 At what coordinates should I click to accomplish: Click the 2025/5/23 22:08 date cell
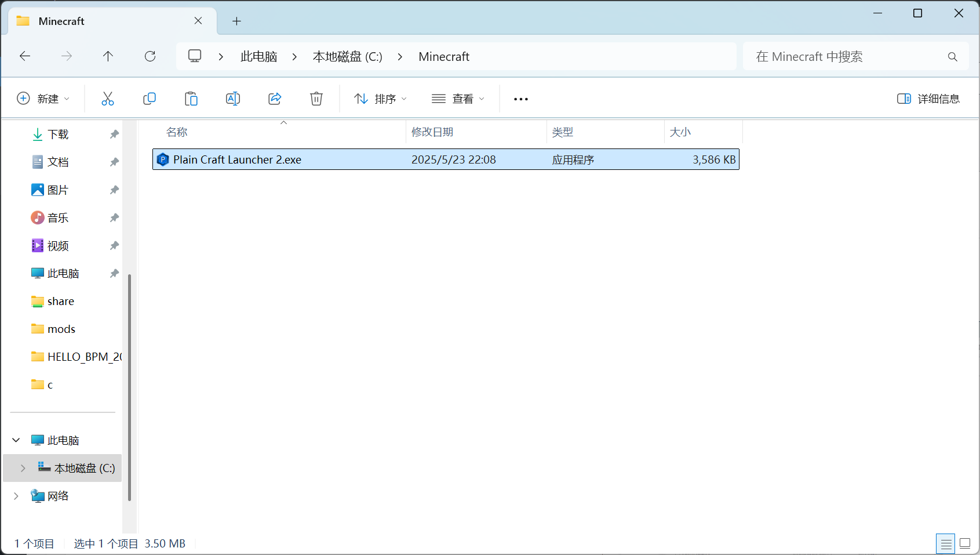(x=454, y=159)
